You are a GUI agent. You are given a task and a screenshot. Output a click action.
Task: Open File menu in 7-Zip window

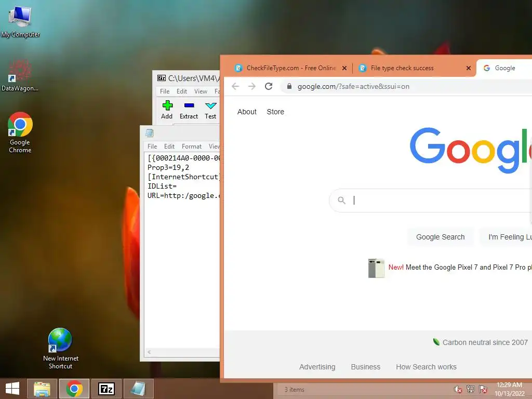point(165,91)
